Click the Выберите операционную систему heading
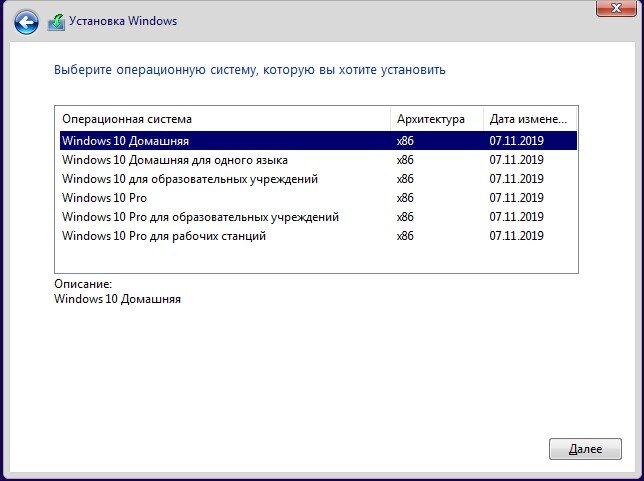Screen dimensions: 644x481 [250, 70]
